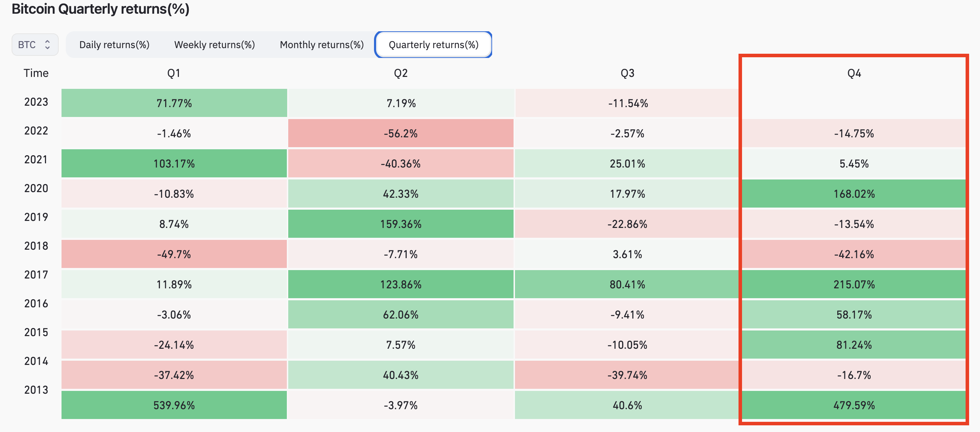The image size is (980, 432).
Task: Click the Q2 column header
Action: 401,73
